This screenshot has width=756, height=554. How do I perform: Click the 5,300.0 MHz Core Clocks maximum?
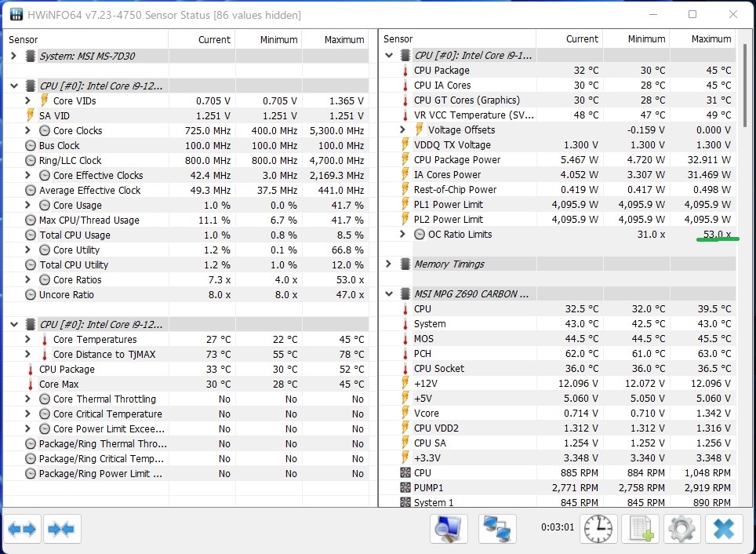337,131
